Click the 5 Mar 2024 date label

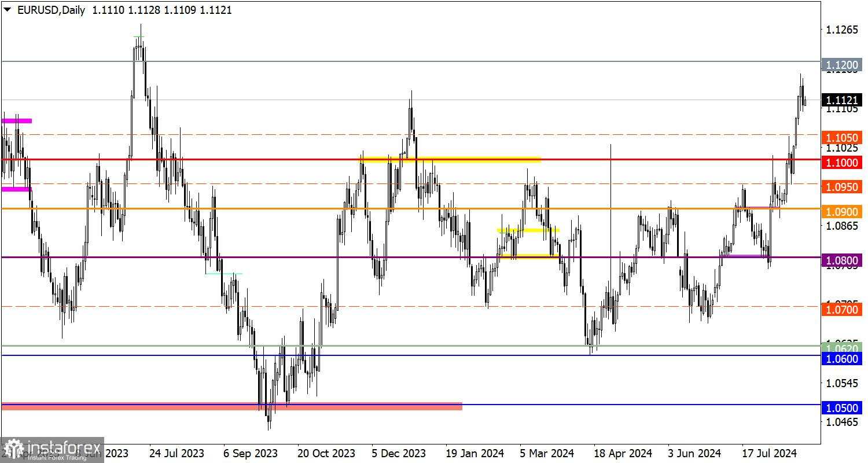click(x=547, y=453)
